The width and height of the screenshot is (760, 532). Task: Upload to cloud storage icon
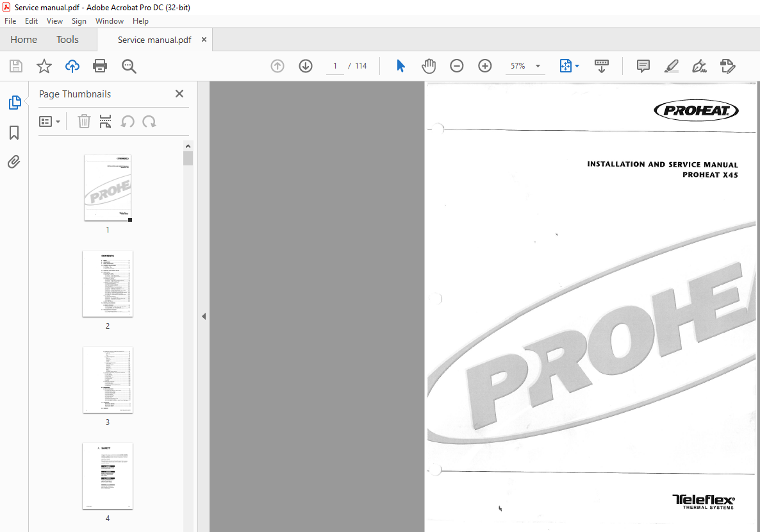coord(72,66)
